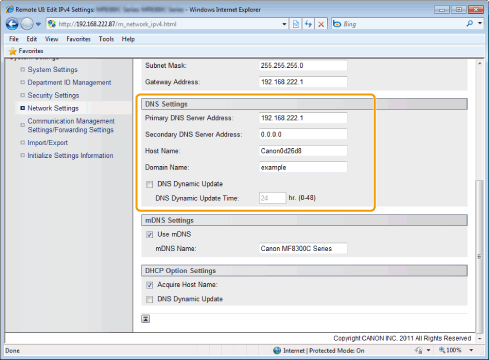Screen dimensions: 489x360
Task: Click the Network Settings bullet icon
Action: tap(22, 108)
